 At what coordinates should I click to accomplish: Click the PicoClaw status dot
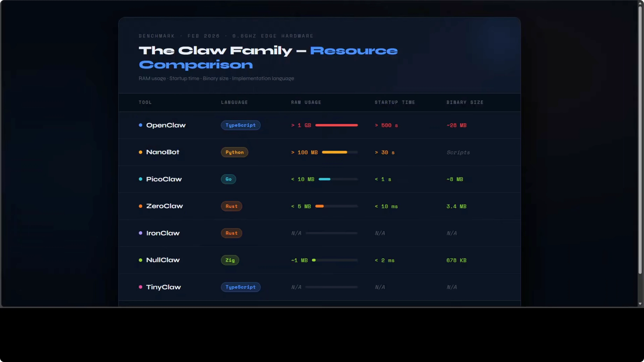coord(141,179)
